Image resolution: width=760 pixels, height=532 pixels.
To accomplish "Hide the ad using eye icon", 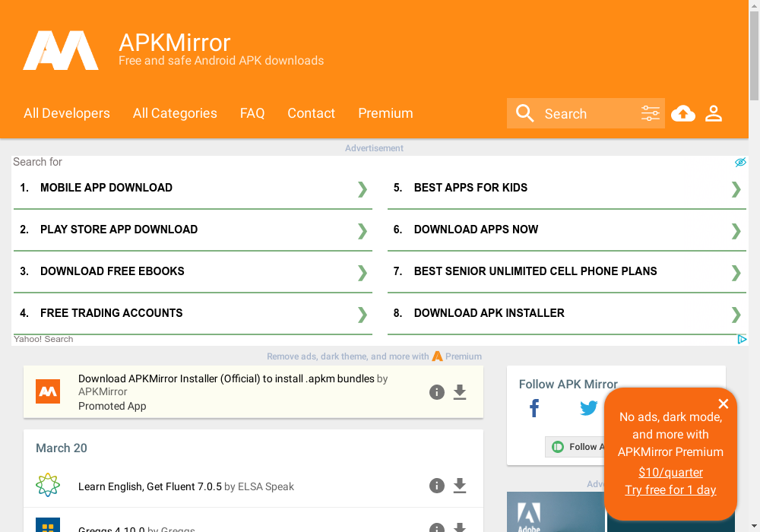I will [x=740, y=163].
